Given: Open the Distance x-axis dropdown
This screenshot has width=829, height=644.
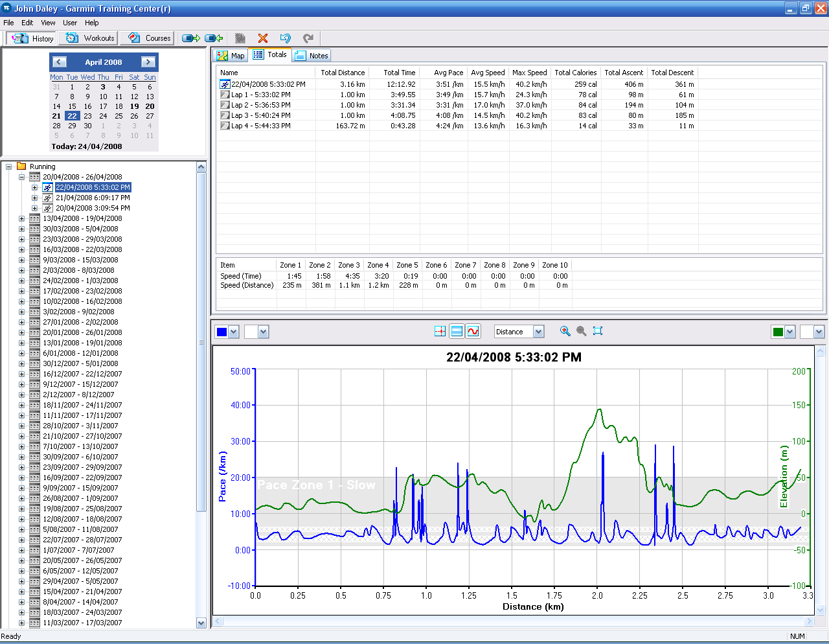Looking at the screenshot, I should coord(538,332).
